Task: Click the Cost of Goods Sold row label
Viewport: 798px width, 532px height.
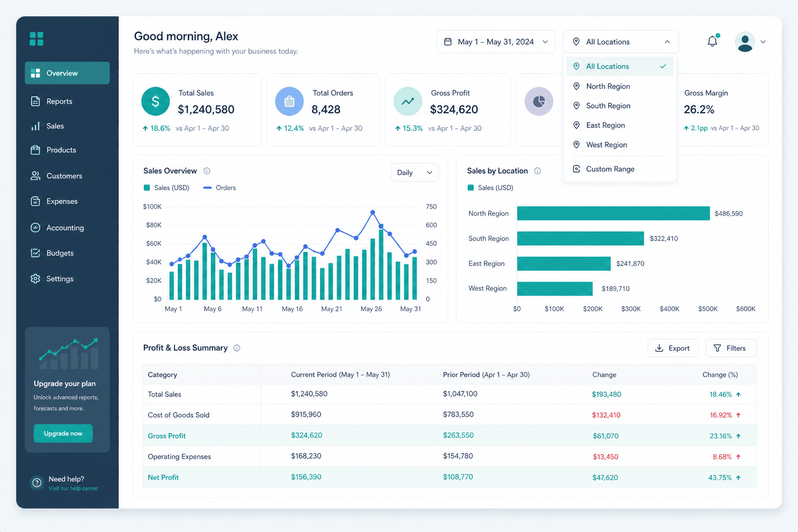Action: [179, 415]
